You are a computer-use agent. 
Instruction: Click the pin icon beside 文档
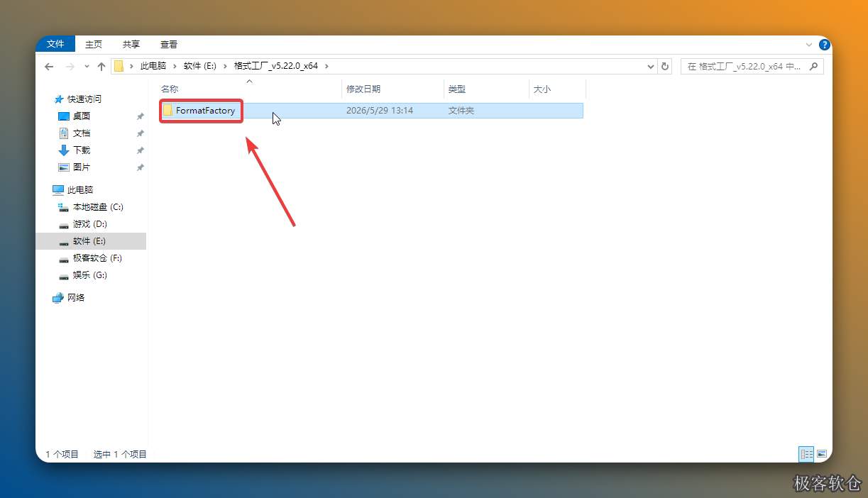(140, 133)
